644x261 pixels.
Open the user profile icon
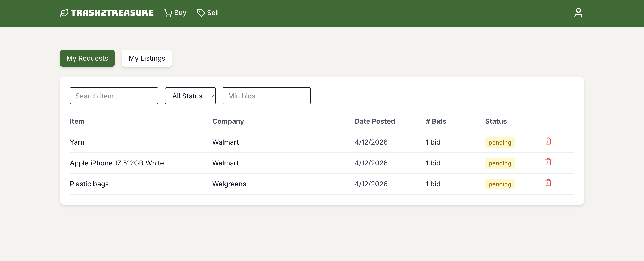578,13
